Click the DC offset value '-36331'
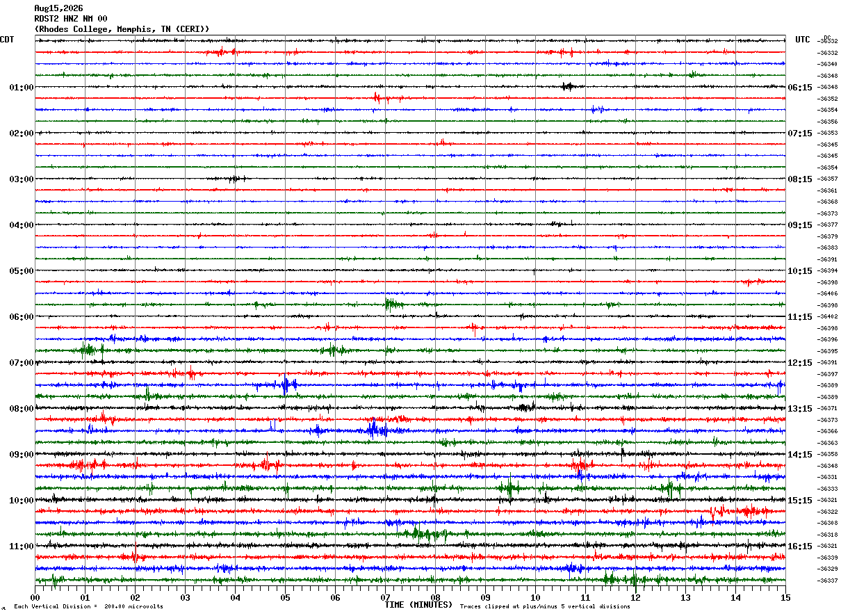 [x=828, y=478]
